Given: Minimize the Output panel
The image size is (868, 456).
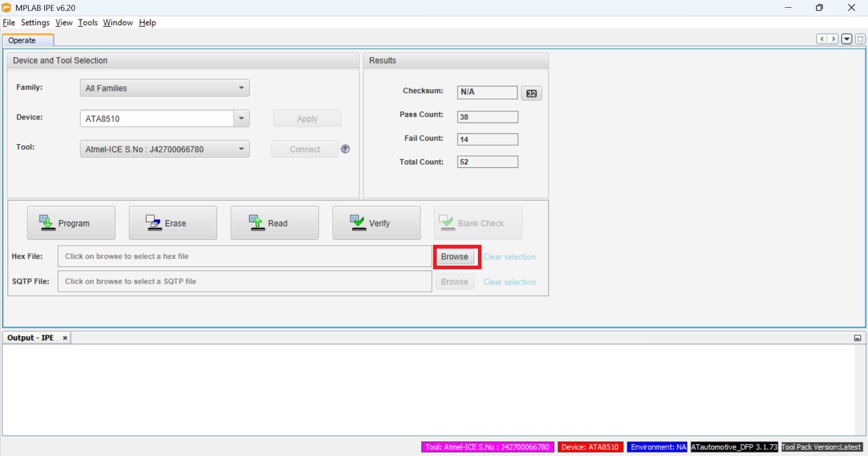Looking at the screenshot, I should point(857,338).
